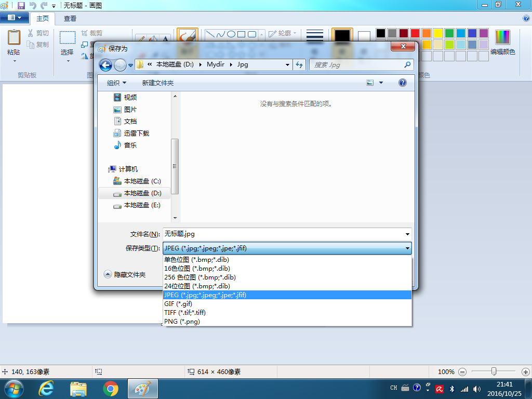This screenshot has width=532, height=399.
Task: Click zoom in plus button
Action: (526, 372)
